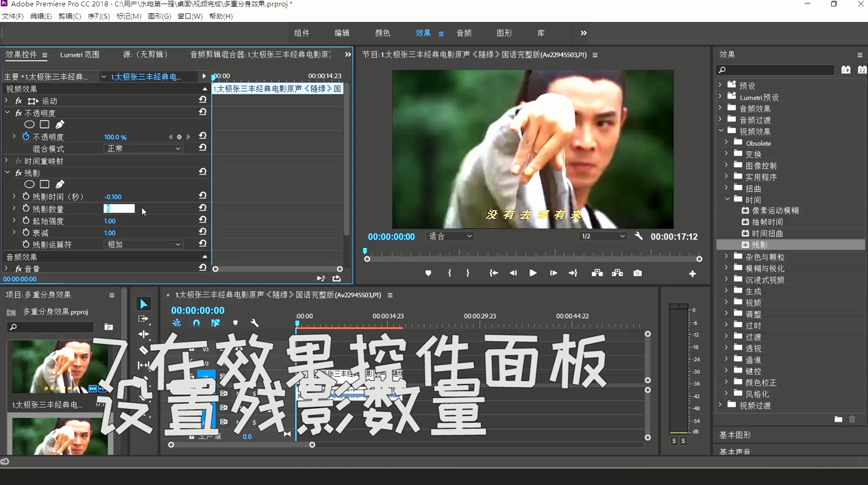Open the 序列(S) menu
Image resolution: width=868 pixels, height=485 pixels.
tap(99, 16)
